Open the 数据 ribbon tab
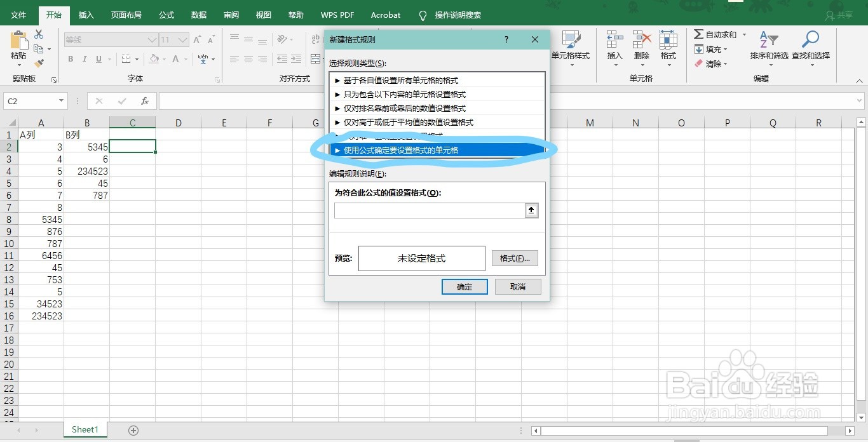The height and width of the screenshot is (442, 868). coord(198,14)
